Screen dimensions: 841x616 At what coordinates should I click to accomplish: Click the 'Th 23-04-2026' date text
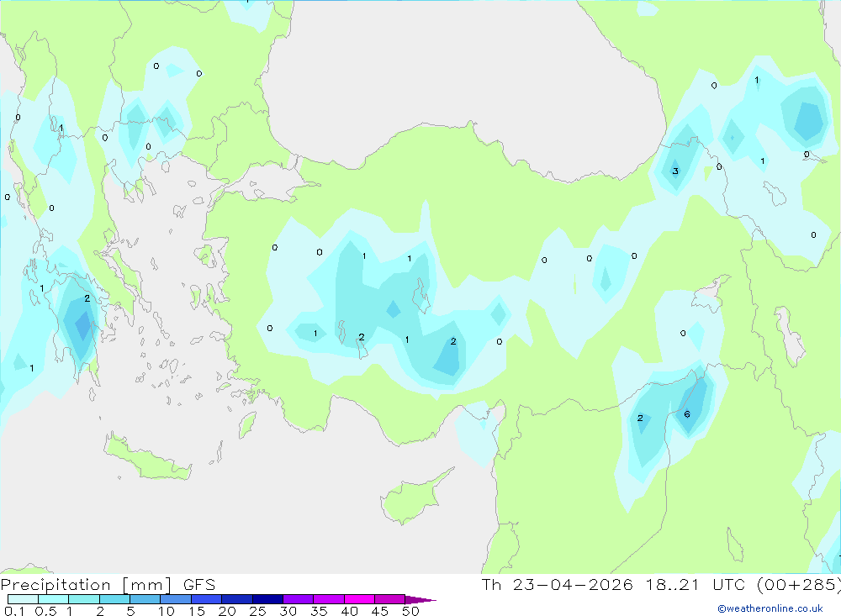coord(558,584)
